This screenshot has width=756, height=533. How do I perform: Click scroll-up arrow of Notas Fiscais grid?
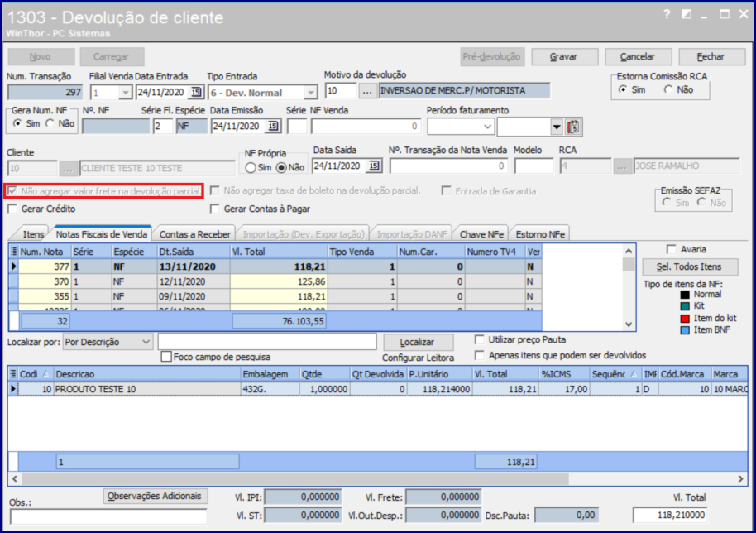(629, 251)
